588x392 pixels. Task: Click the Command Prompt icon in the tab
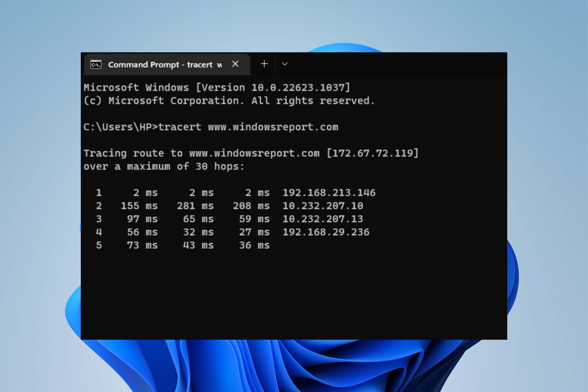point(96,65)
